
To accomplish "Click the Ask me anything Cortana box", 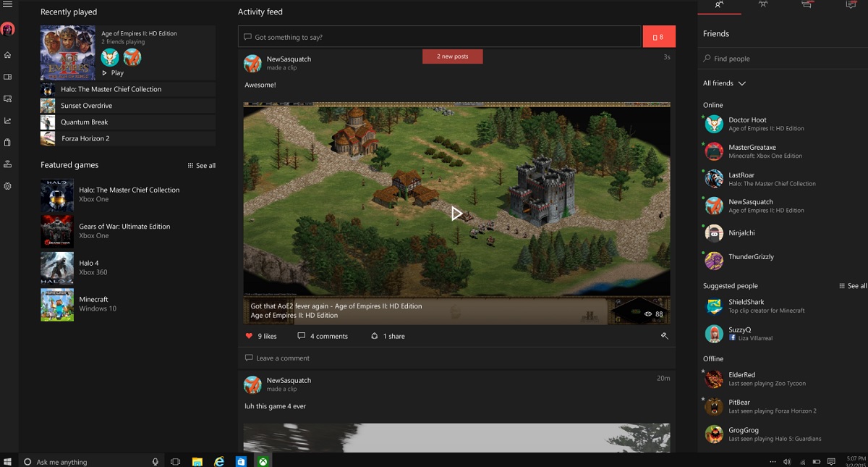I will pos(91,461).
